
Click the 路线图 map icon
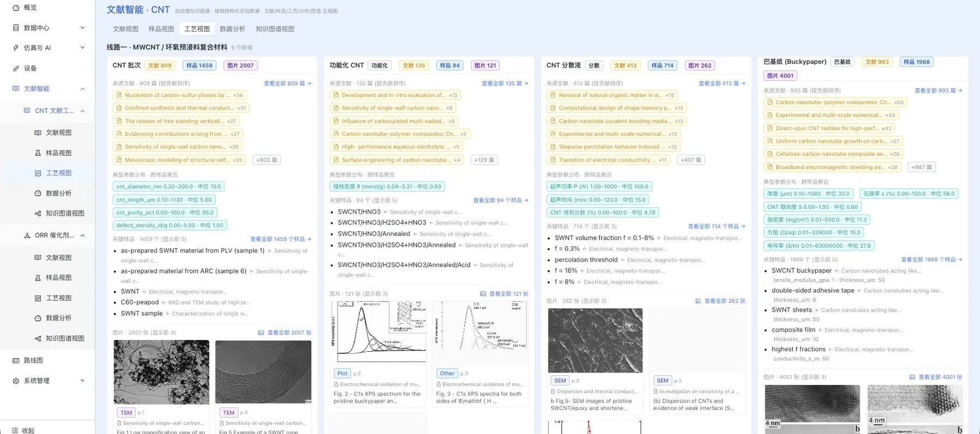coord(16,360)
